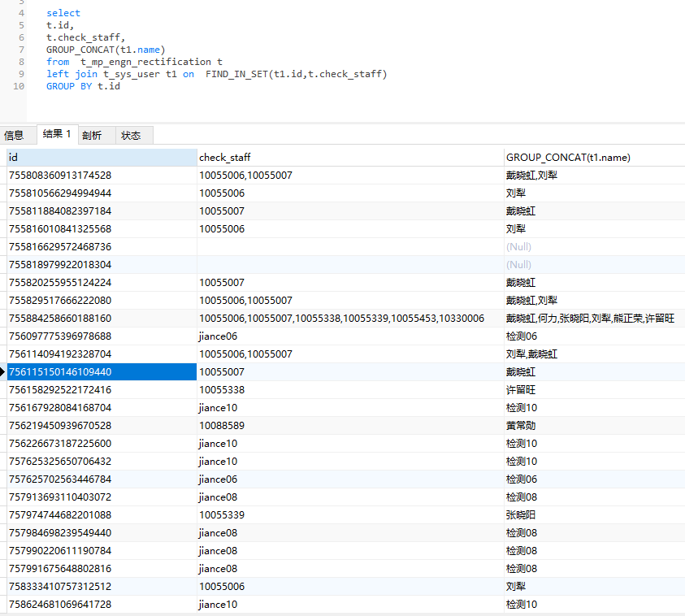Select id cell 757991675648802816
This screenshot has width=685, height=616.
102,569
